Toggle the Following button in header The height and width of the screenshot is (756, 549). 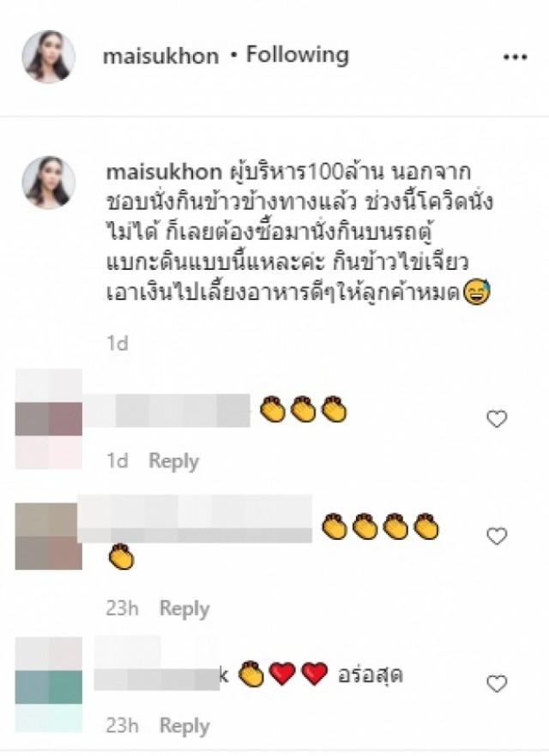(x=297, y=55)
